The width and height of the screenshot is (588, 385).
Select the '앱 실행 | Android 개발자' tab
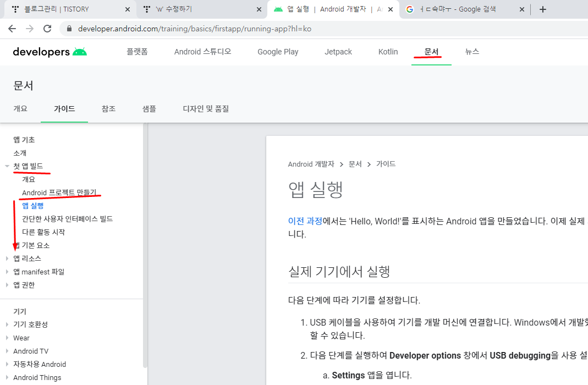[332, 9]
